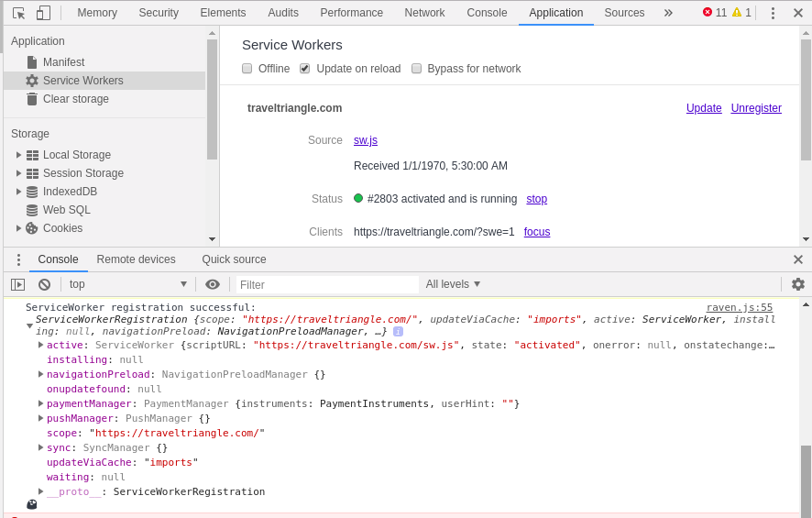Open the raven.js:55 source link
Viewport: 812px width, 518px height.
tap(740, 308)
